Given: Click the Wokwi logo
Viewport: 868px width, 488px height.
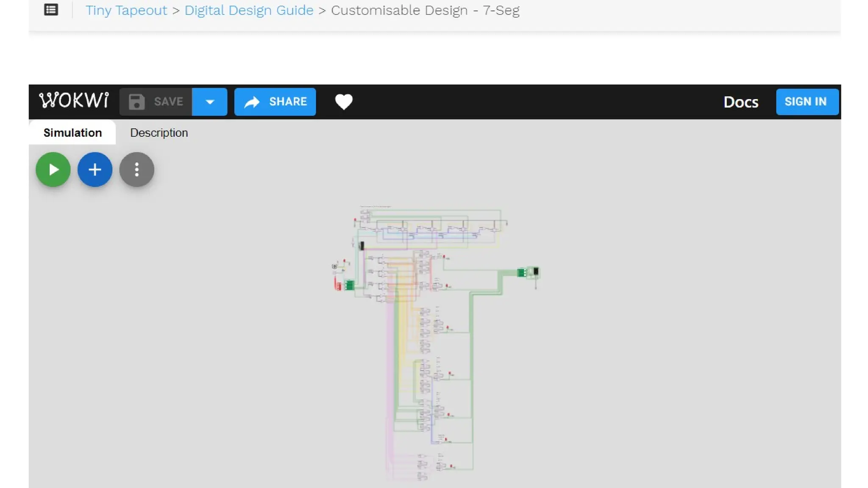Looking at the screenshot, I should [74, 101].
